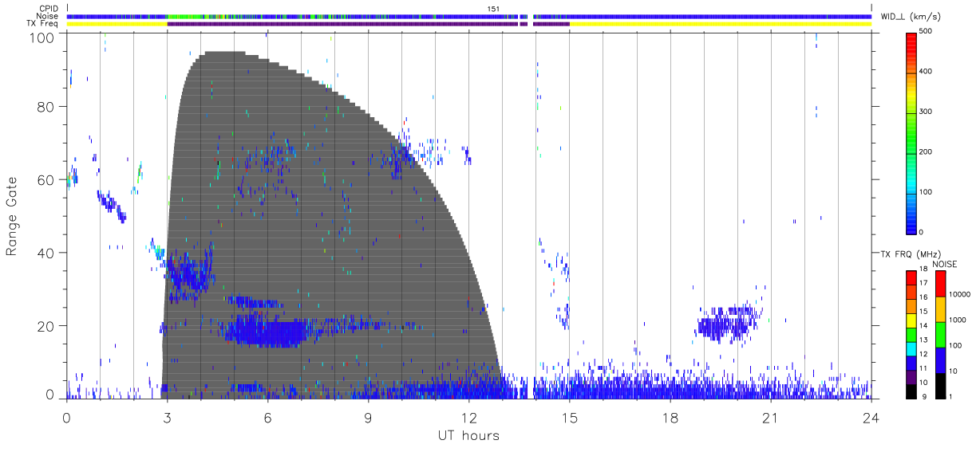Click purple segment of TX Freq strip
Image resolution: width=980 pixels, height=452 pixels.
coord(343,24)
